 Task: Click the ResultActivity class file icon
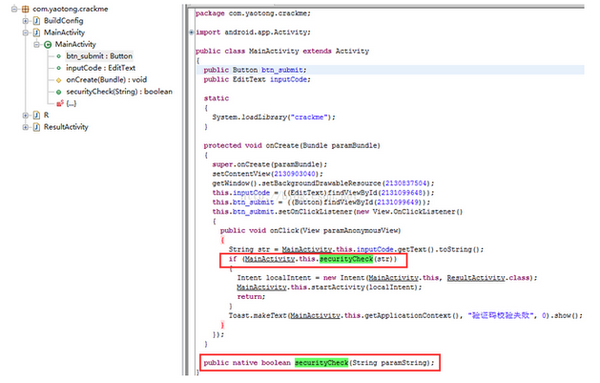point(36,127)
